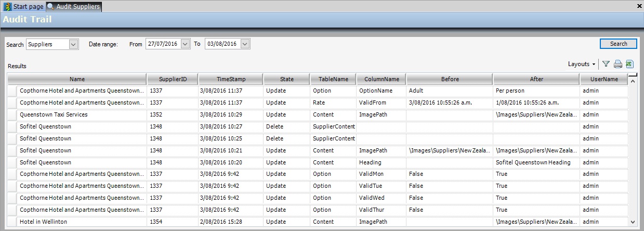Select row selector for Hotel in Wellinton
This screenshot has width=644, height=231.
(x=12, y=222)
